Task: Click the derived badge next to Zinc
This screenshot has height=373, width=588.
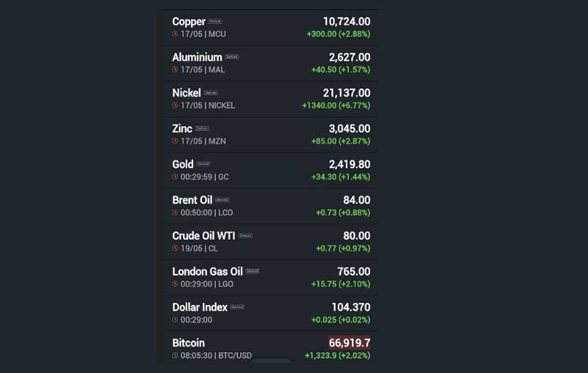Action: pos(202,128)
